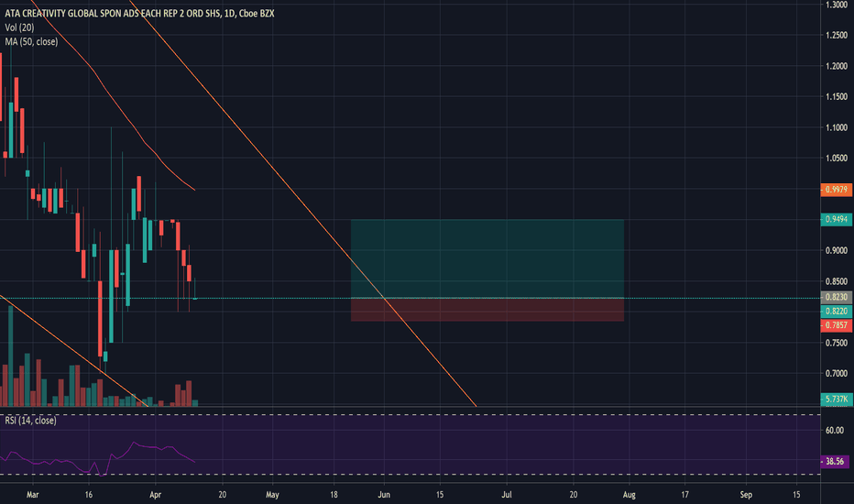Click the 1.2000 price axis tick
The width and height of the screenshot is (854, 504).
(837, 66)
